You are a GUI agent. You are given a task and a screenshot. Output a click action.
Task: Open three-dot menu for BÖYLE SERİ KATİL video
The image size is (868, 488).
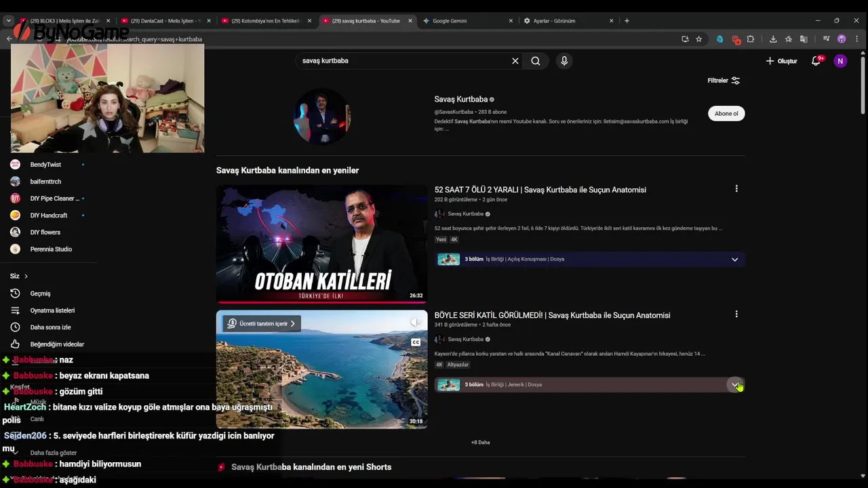[736, 314]
